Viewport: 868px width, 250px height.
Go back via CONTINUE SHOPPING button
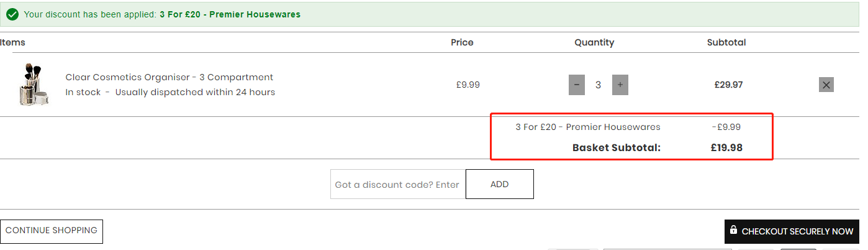[52, 231]
